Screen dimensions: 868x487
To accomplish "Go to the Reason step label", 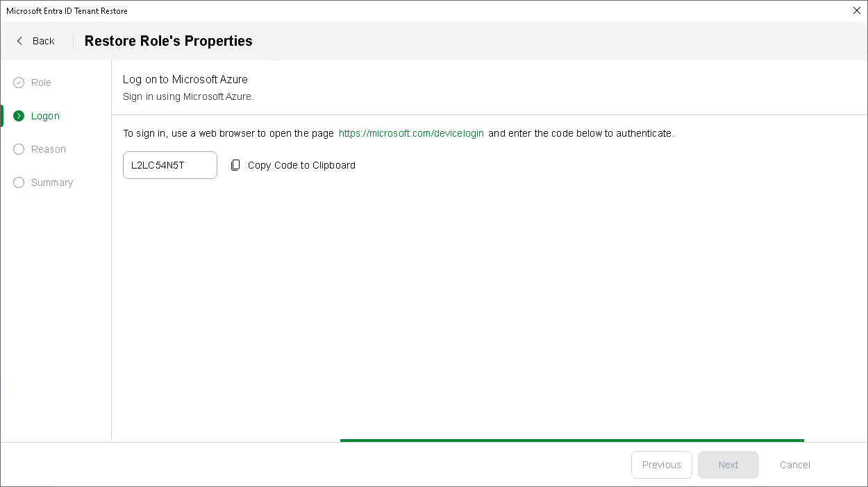I will point(49,149).
